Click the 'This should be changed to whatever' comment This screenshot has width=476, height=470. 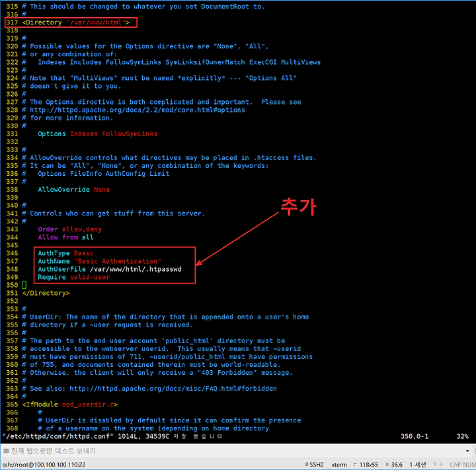[x=143, y=7]
